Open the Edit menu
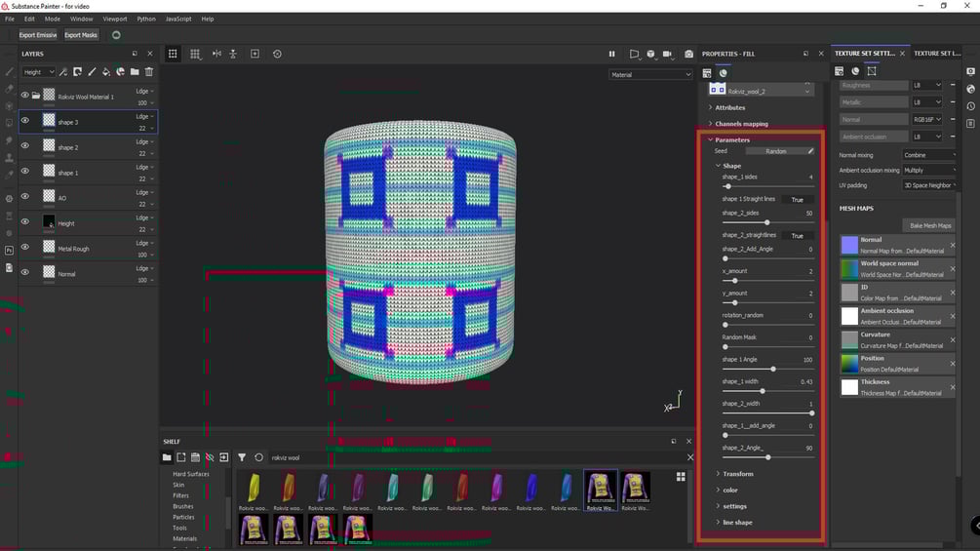Image resolution: width=980 pixels, height=551 pixels. [29, 19]
